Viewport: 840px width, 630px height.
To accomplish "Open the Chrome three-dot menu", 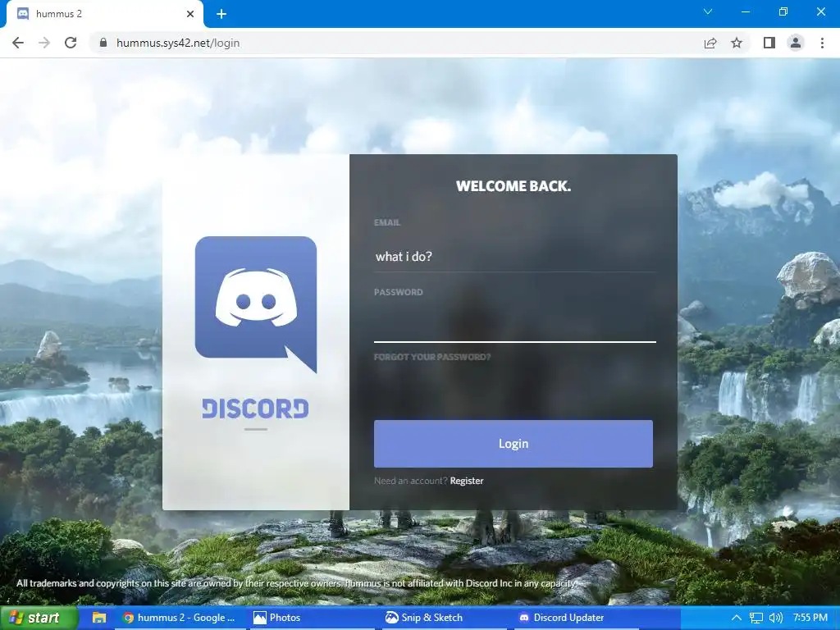I will (x=822, y=43).
